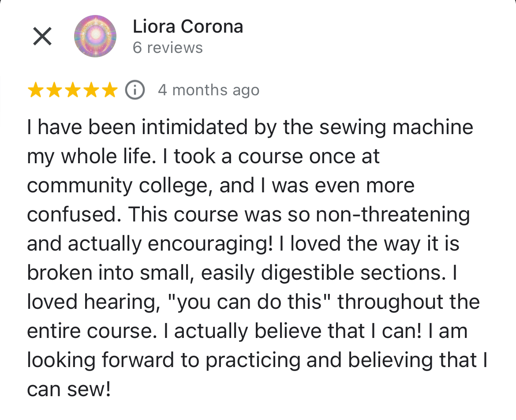Open the Liora Corona reviewer name

pos(188,26)
